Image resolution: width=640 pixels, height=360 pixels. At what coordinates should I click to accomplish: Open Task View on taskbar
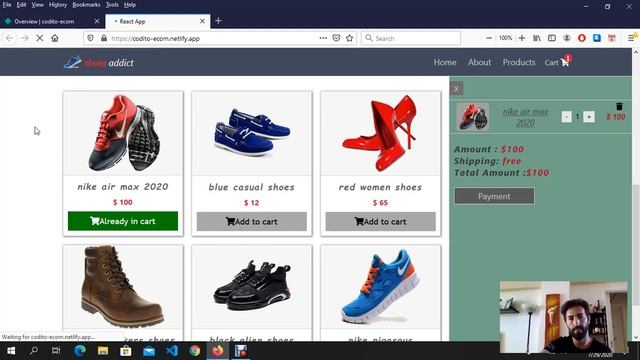56,351
